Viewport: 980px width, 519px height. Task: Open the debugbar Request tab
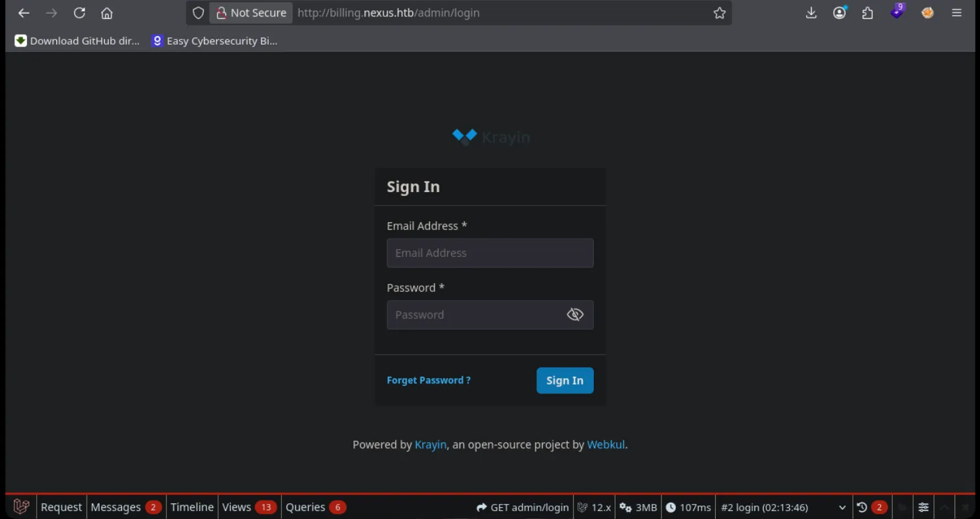point(61,507)
